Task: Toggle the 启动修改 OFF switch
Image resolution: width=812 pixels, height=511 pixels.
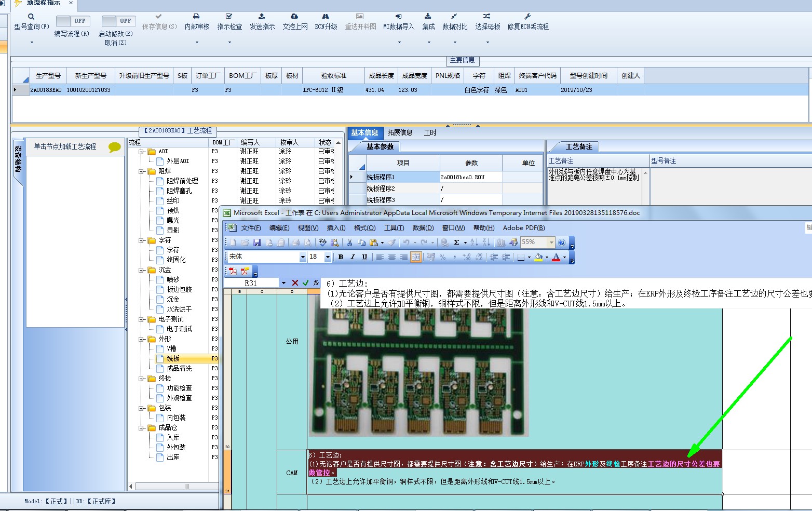Action: click(118, 21)
